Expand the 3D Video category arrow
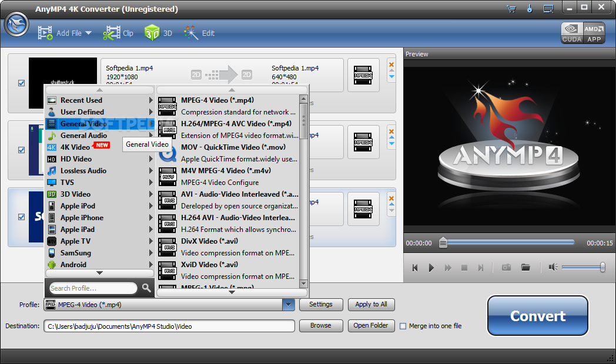Viewport: 616px width, 364px height. pos(151,194)
